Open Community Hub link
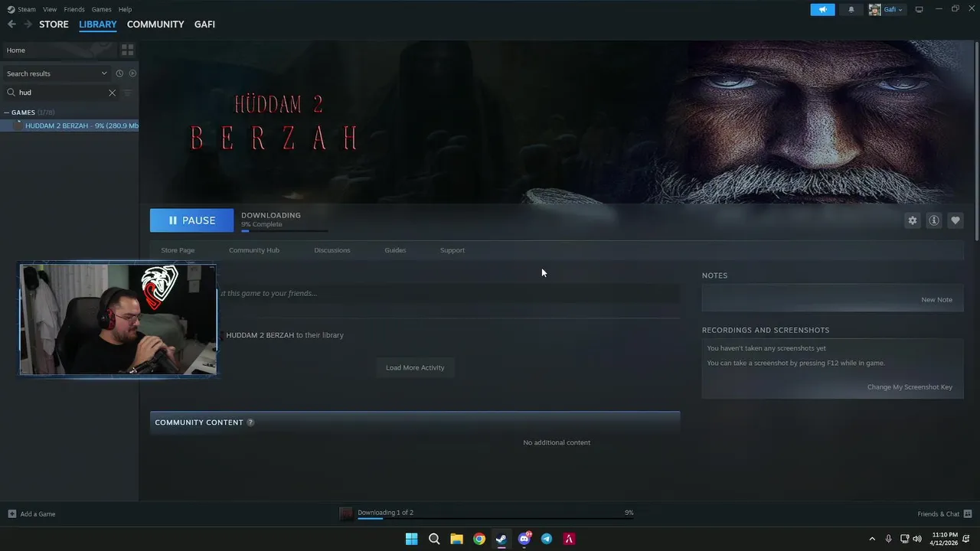This screenshot has width=980, height=551. coord(254,250)
